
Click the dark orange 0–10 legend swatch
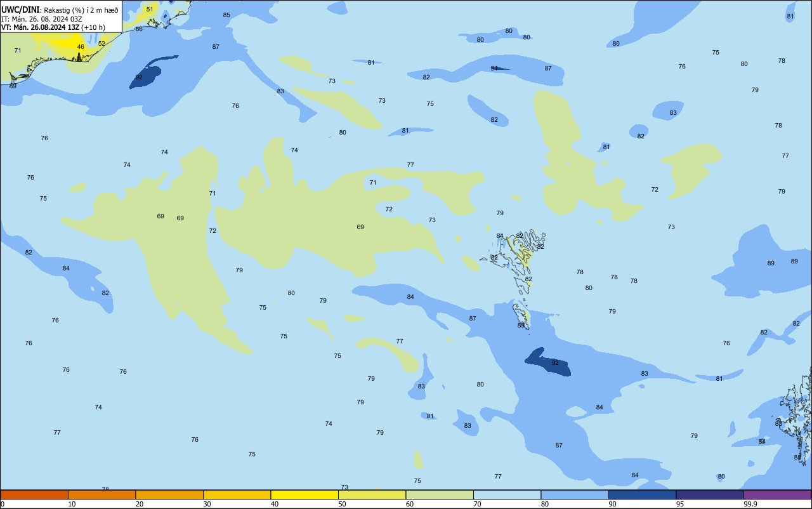coord(34,494)
